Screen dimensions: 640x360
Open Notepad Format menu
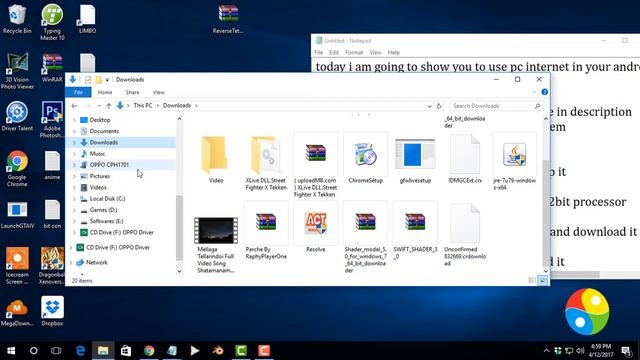click(x=354, y=52)
